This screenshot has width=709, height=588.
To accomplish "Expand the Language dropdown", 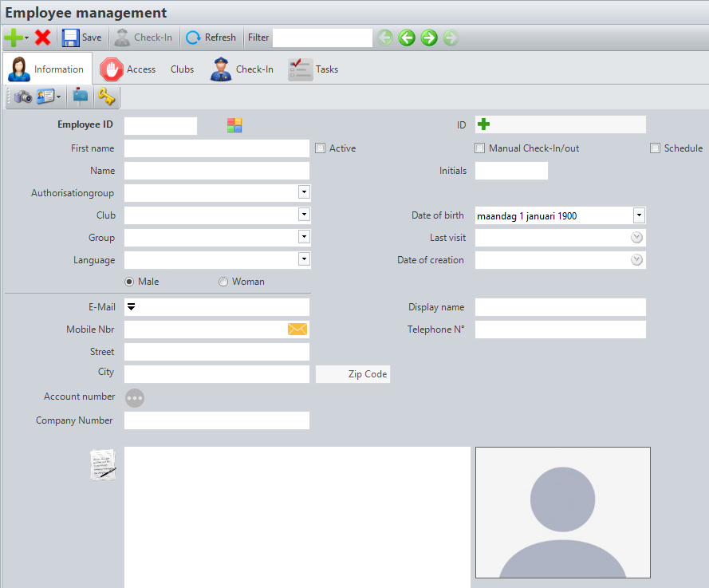I will coord(303,258).
